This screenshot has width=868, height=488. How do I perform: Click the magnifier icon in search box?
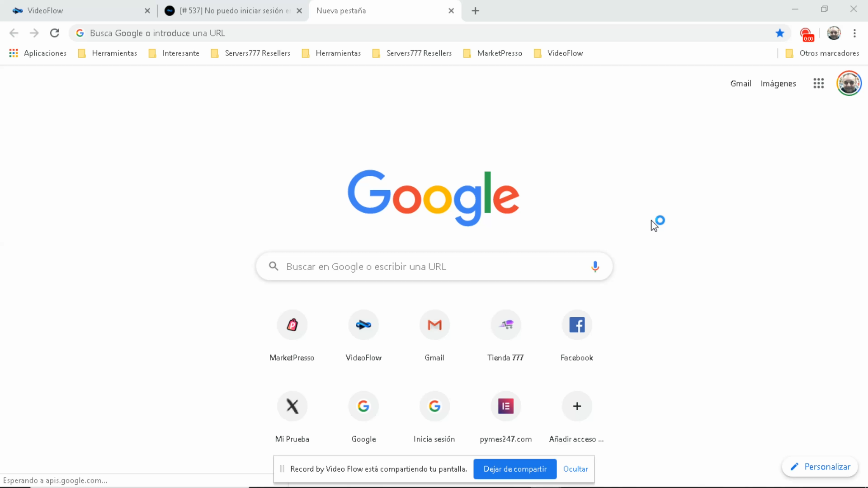(274, 266)
